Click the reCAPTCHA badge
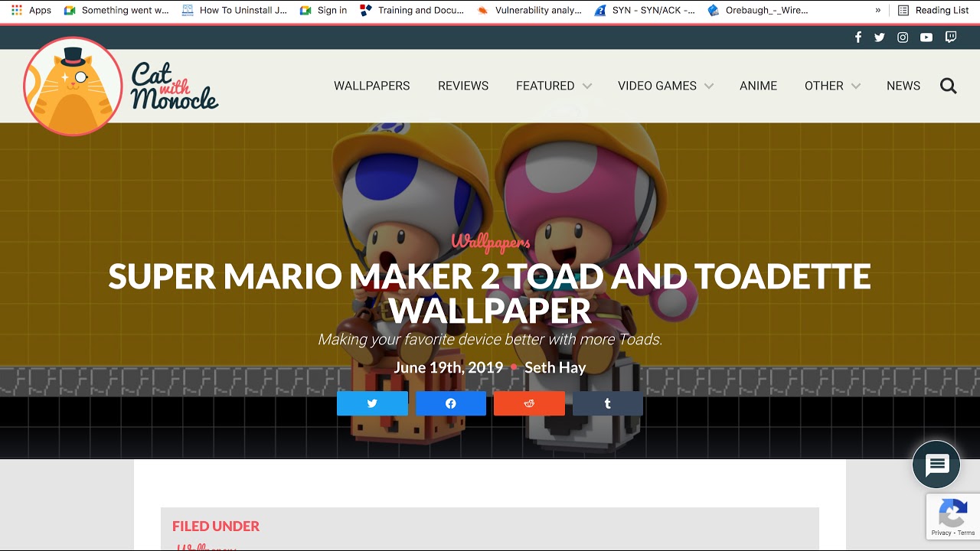The image size is (980, 551). (x=953, y=517)
